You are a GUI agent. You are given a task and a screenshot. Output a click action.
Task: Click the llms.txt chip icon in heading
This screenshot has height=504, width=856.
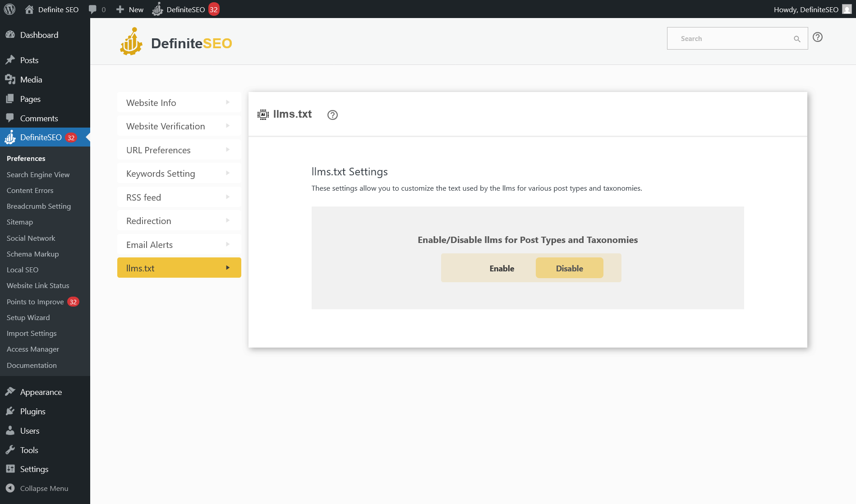click(x=263, y=115)
